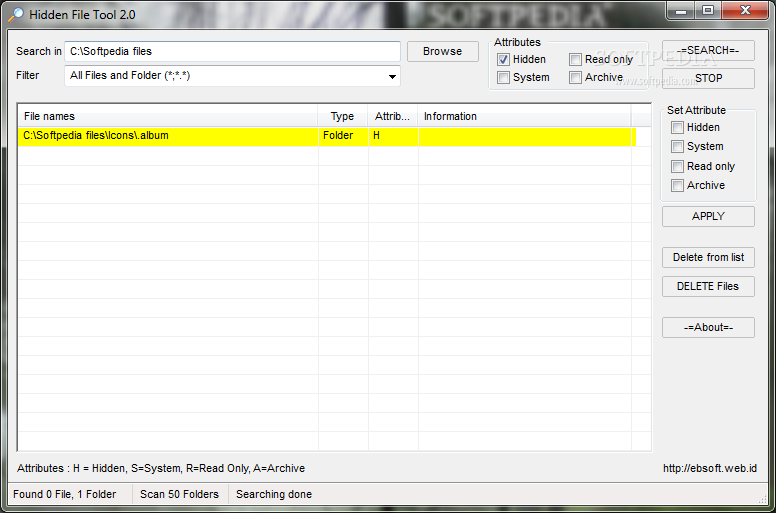The width and height of the screenshot is (776, 513).
Task: Click the magnifier app icon in title bar
Action: [x=15, y=14]
